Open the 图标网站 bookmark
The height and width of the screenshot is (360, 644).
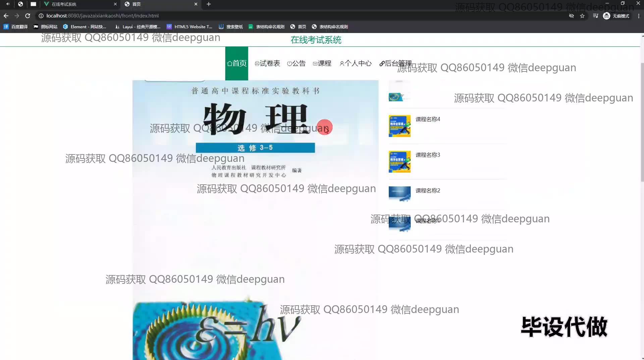(46, 27)
